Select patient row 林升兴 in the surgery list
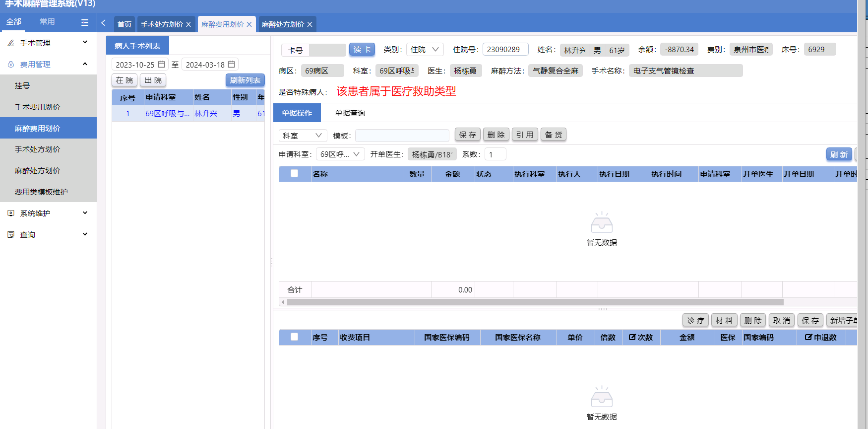868x429 pixels. tap(188, 114)
